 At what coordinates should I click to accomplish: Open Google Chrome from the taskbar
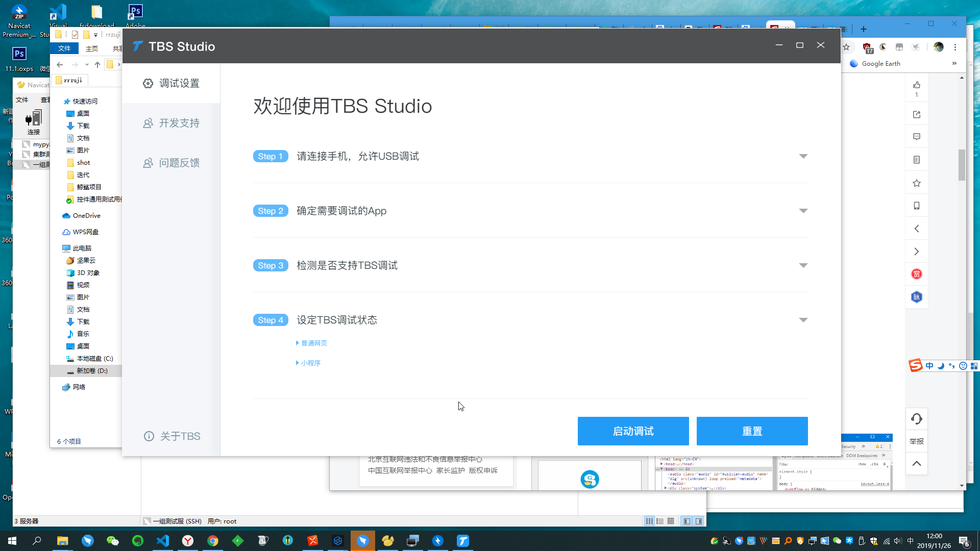(213, 541)
